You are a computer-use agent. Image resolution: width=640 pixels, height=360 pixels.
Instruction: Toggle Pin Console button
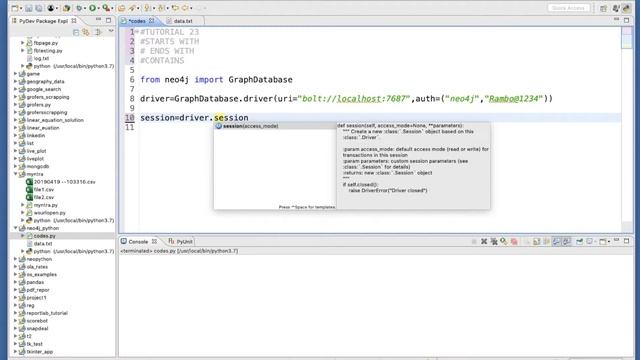(580, 242)
